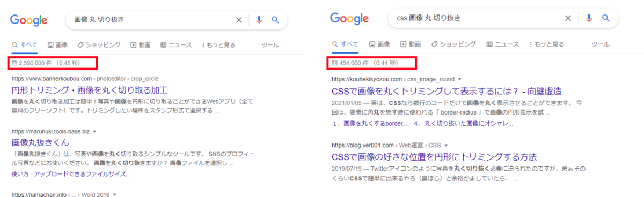Viewport: 644px width, 197px height.
Task: Open result '画像丸抜きくん'
Action: [40, 142]
